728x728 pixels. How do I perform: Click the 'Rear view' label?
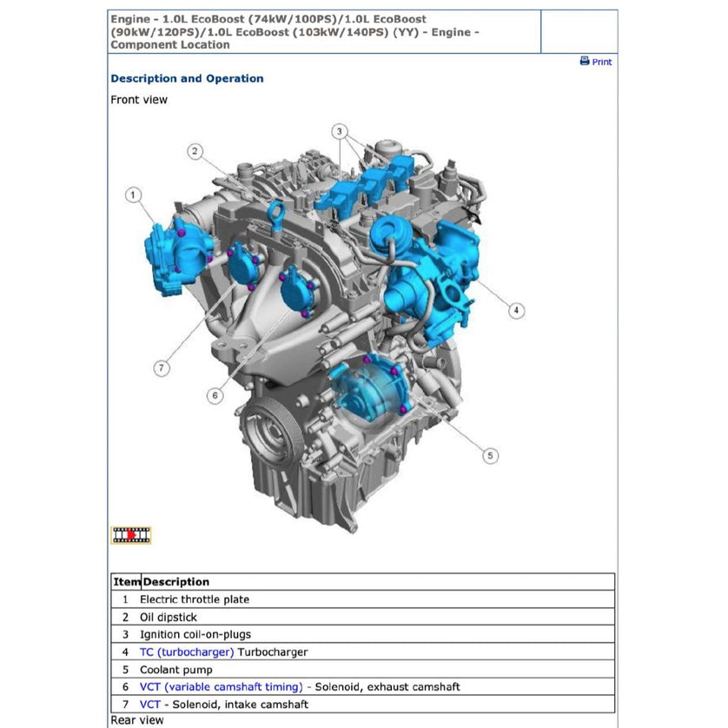(137, 720)
